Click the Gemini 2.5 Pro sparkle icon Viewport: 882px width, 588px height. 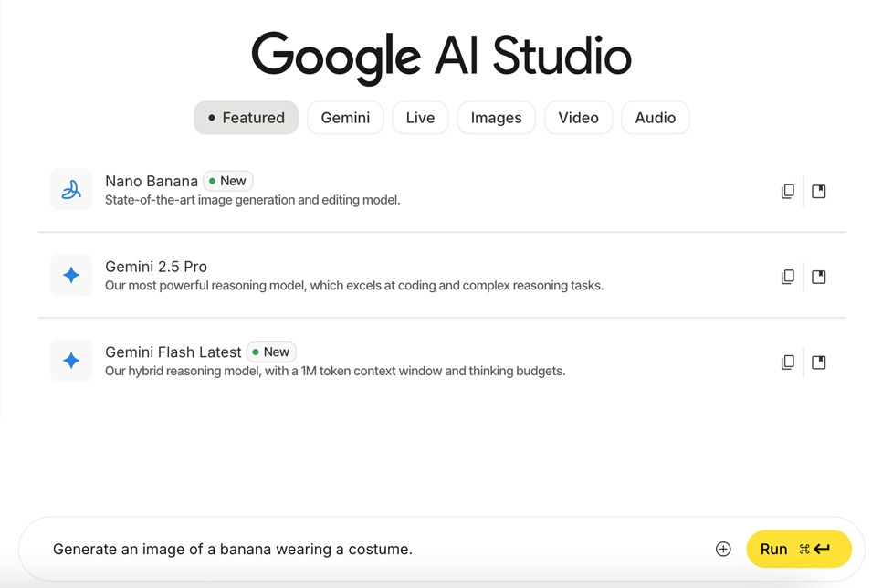(71, 275)
